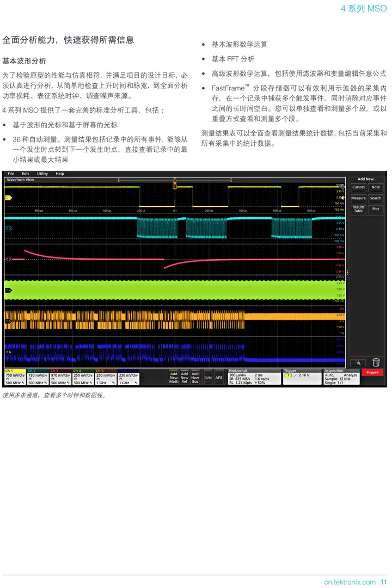
Task: Click the '基本 FFT 分析' bullet
Action: pyautogui.click(x=233, y=59)
